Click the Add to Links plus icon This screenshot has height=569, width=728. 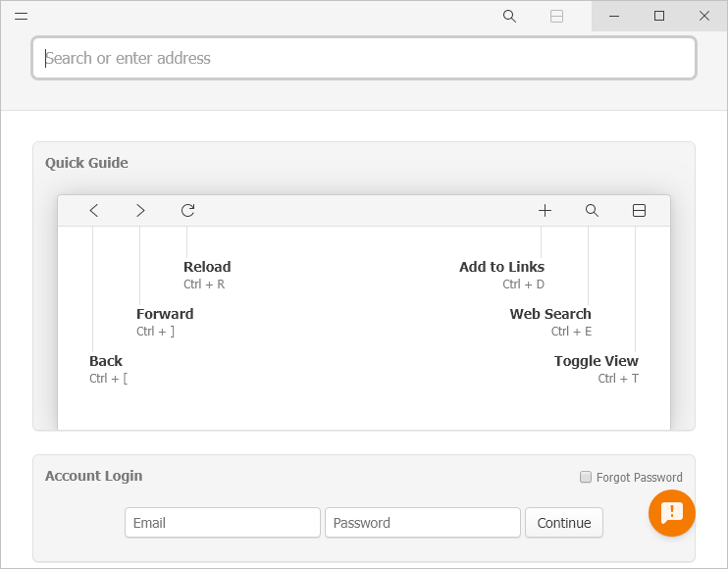click(545, 210)
